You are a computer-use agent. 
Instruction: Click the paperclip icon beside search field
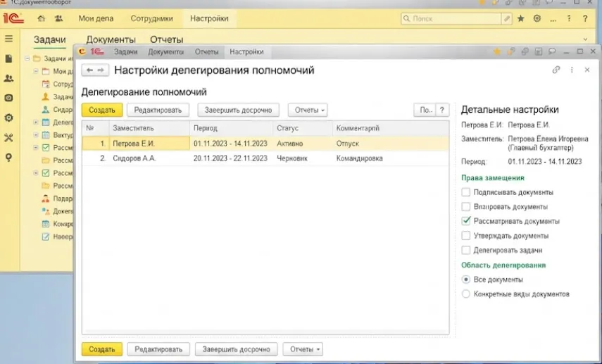click(x=507, y=18)
